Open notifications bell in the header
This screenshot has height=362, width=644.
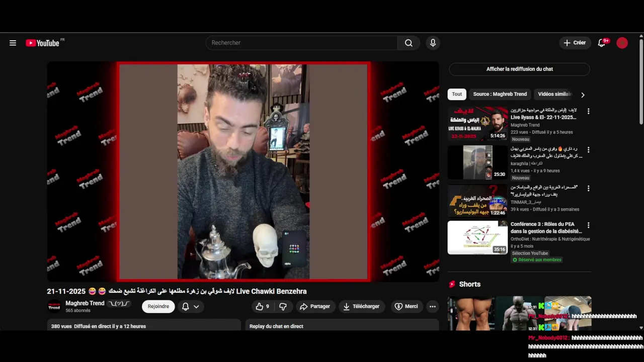pyautogui.click(x=602, y=43)
